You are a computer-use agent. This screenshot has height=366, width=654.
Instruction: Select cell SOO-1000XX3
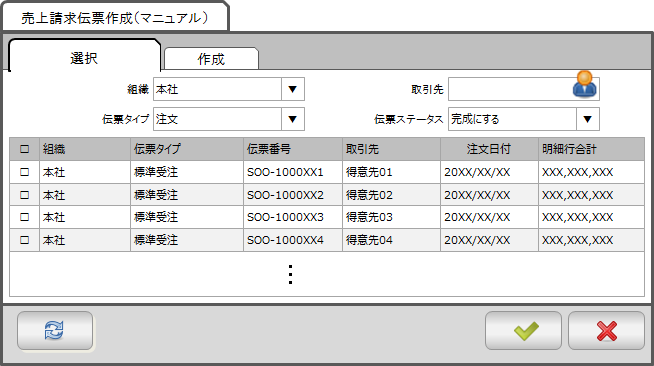(293, 217)
